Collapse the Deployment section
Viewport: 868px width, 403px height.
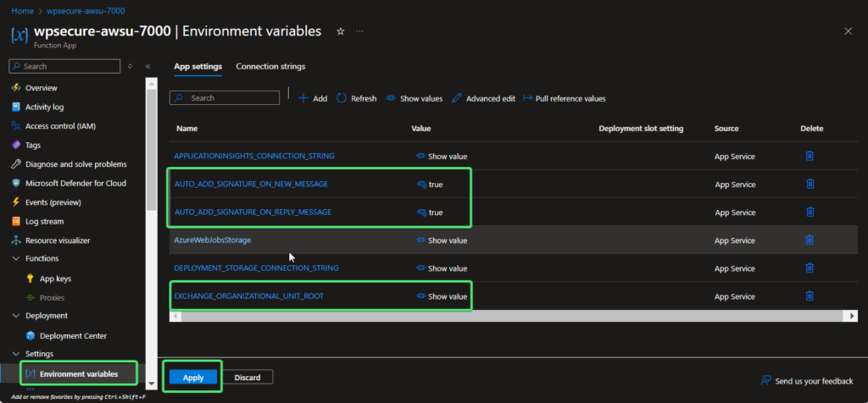tap(16, 316)
